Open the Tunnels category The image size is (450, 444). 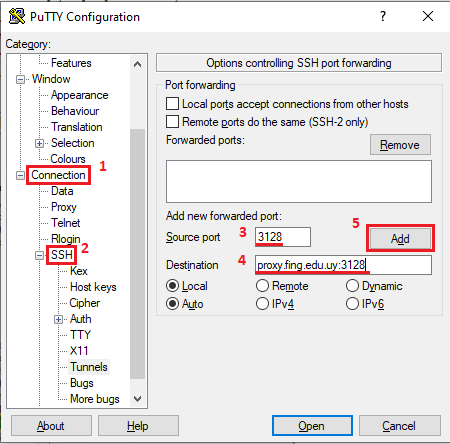pos(89,367)
